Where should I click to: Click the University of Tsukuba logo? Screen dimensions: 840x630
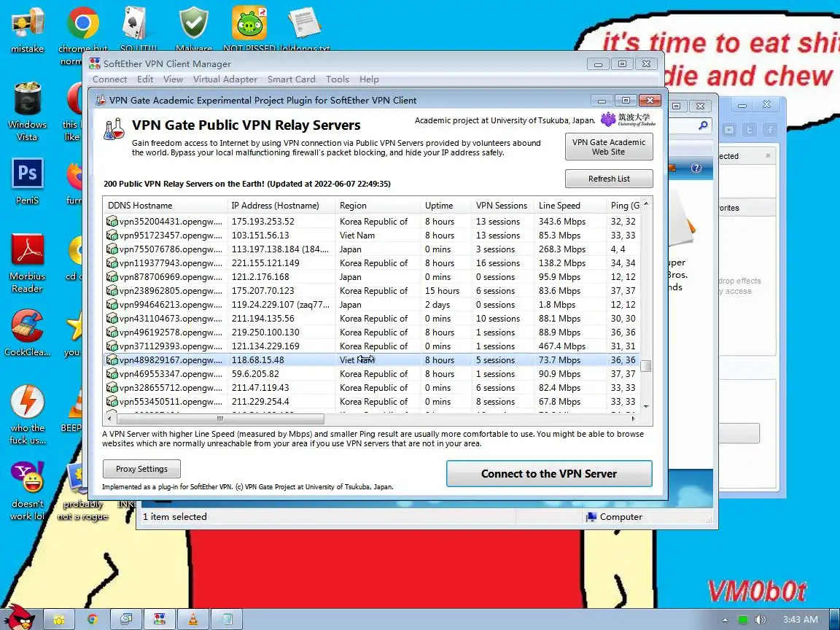pyautogui.click(x=628, y=120)
